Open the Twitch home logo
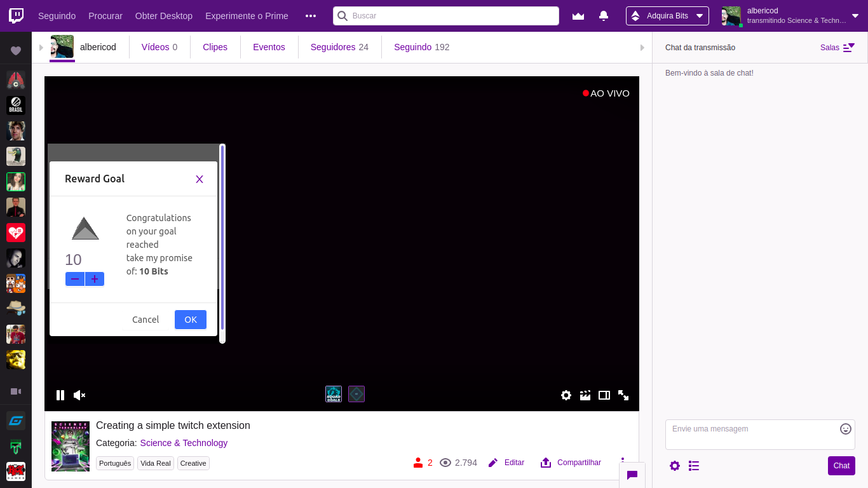 pos(16,16)
